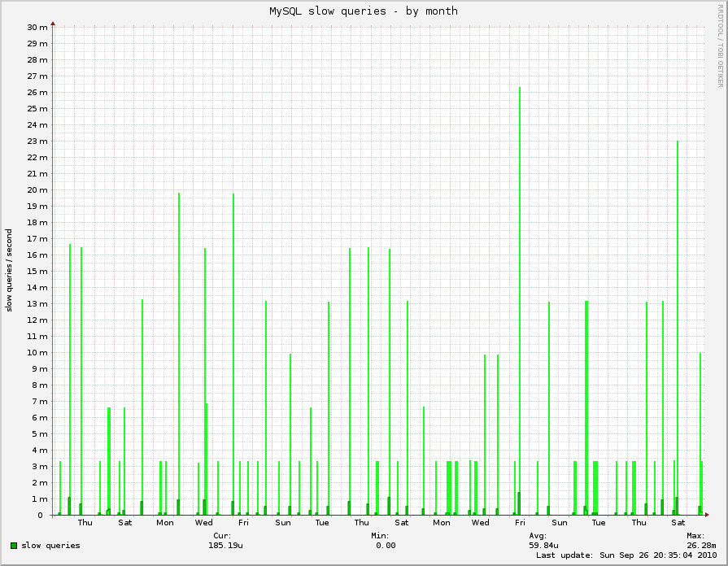Select the average value "59.84u"
This screenshot has height=566, width=728.
coord(543,545)
